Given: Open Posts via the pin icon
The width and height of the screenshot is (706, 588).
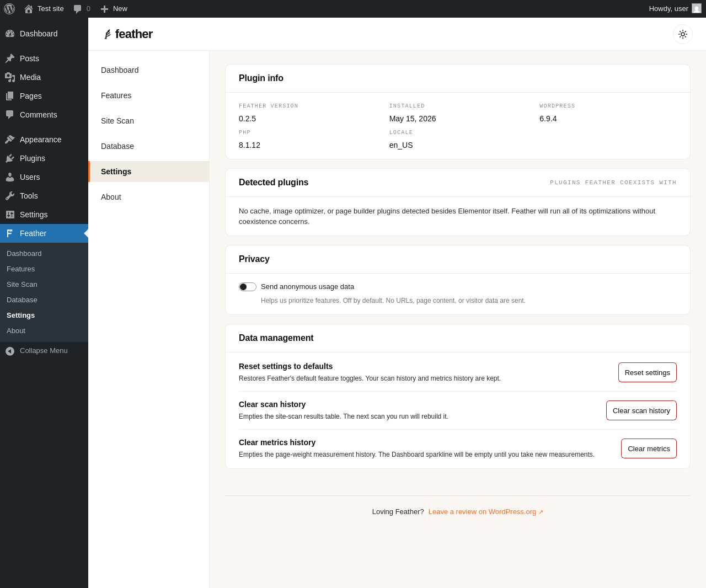Looking at the screenshot, I should [10, 58].
